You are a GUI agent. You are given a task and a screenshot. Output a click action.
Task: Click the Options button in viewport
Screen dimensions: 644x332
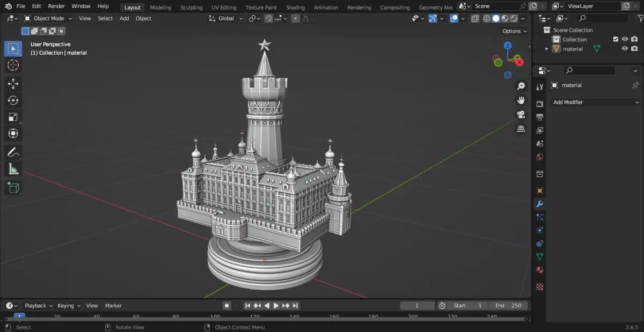pyautogui.click(x=514, y=31)
